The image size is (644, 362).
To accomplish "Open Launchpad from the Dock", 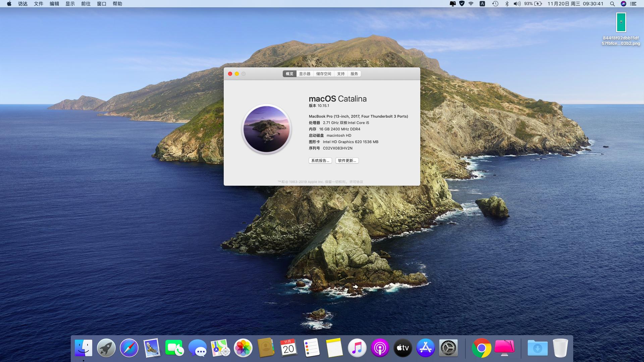I will coord(106,348).
